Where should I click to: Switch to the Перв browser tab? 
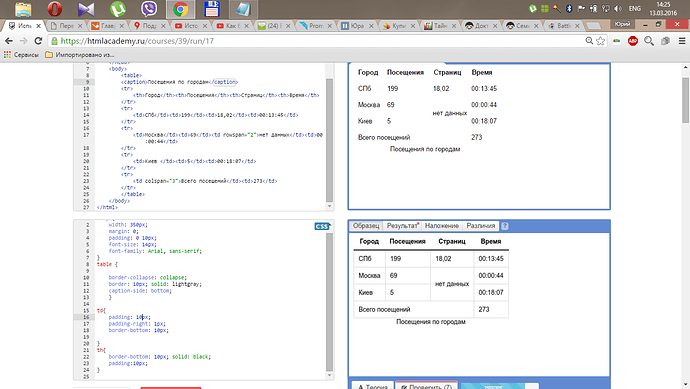tap(66, 26)
